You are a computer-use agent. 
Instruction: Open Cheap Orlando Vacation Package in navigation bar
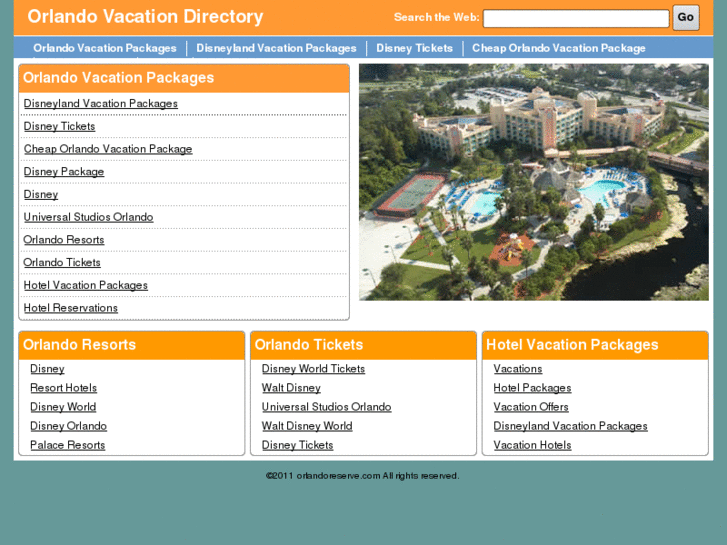559,48
